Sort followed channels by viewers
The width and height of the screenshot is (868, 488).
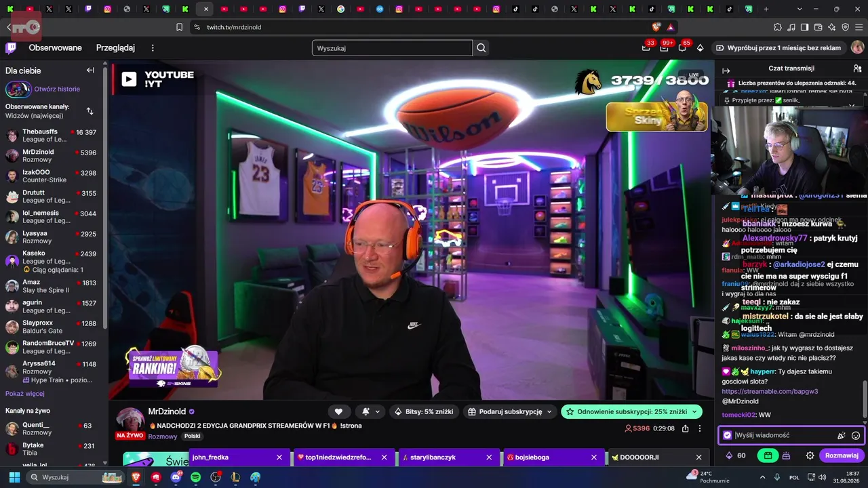pos(90,111)
